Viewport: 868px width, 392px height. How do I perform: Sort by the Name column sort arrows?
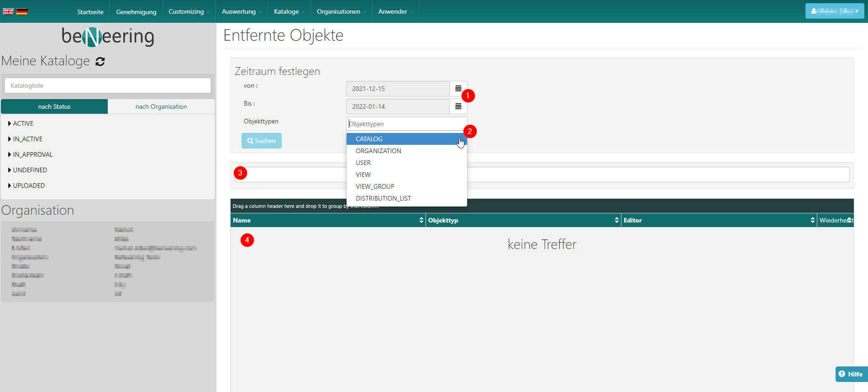421,220
